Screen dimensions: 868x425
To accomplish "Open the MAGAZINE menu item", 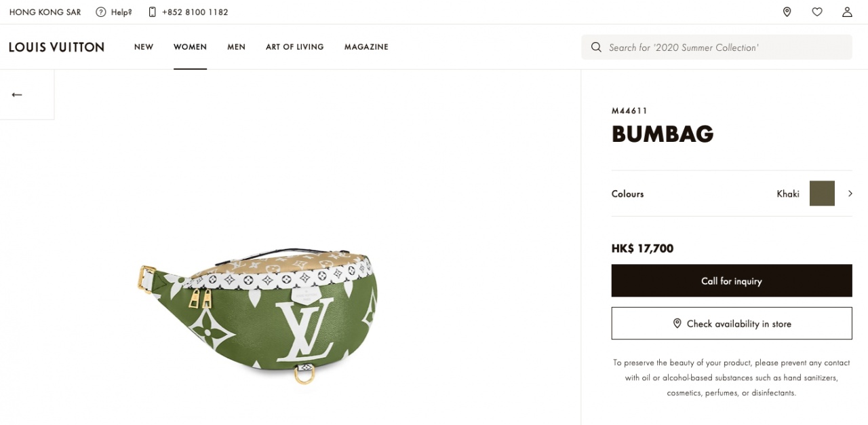I will (366, 47).
